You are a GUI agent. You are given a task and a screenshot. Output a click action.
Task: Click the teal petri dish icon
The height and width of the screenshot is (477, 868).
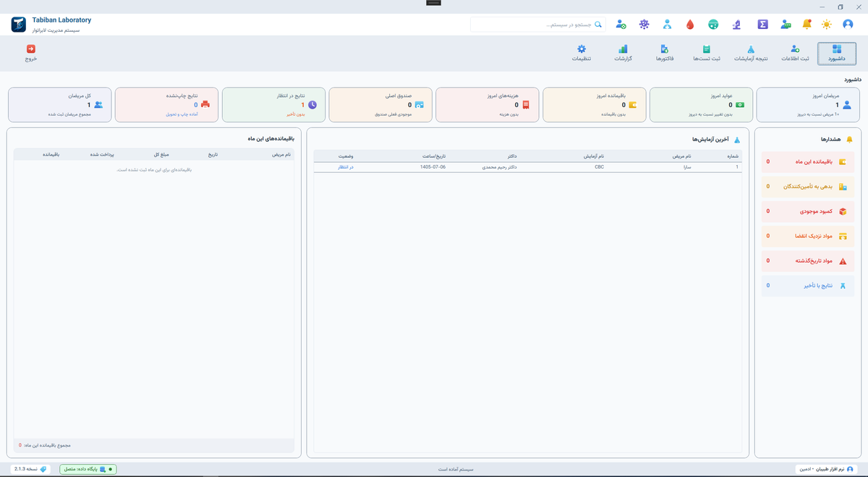click(713, 25)
